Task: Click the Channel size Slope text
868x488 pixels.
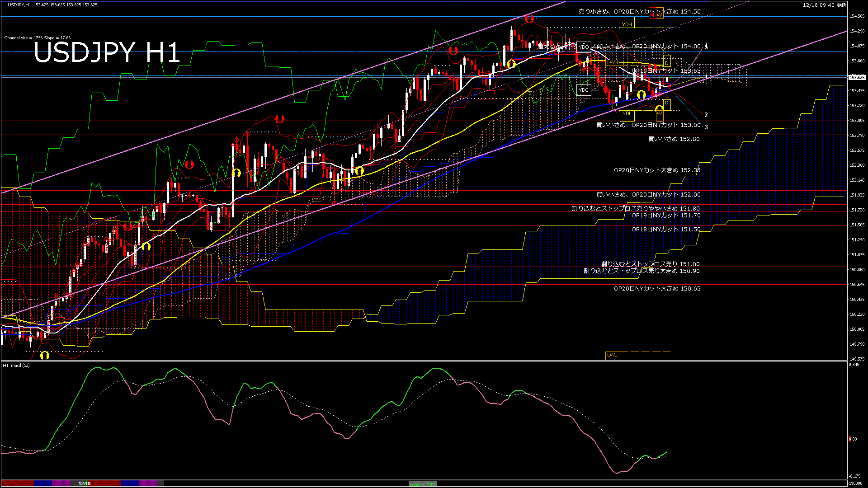Action: pos(37,38)
